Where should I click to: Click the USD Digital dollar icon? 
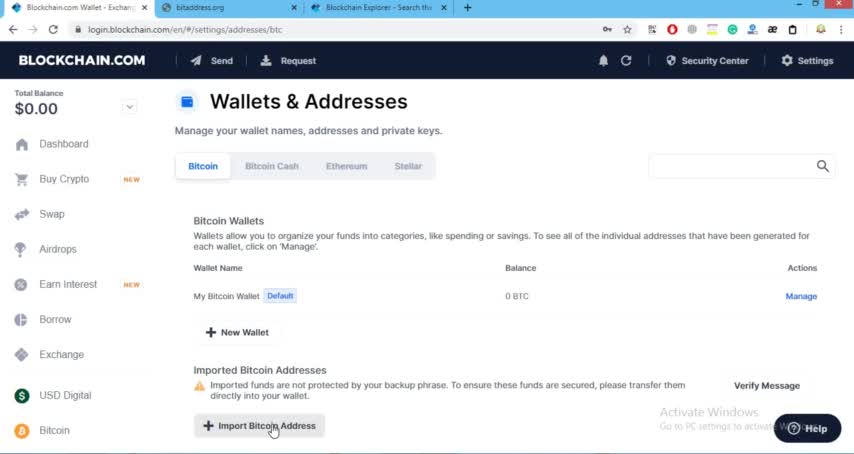click(22, 396)
